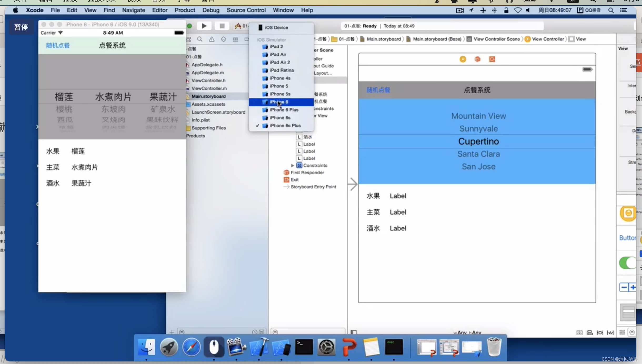Image resolution: width=642 pixels, height=364 pixels.
Task: Open the Trash in Dock
Action: coord(494,347)
